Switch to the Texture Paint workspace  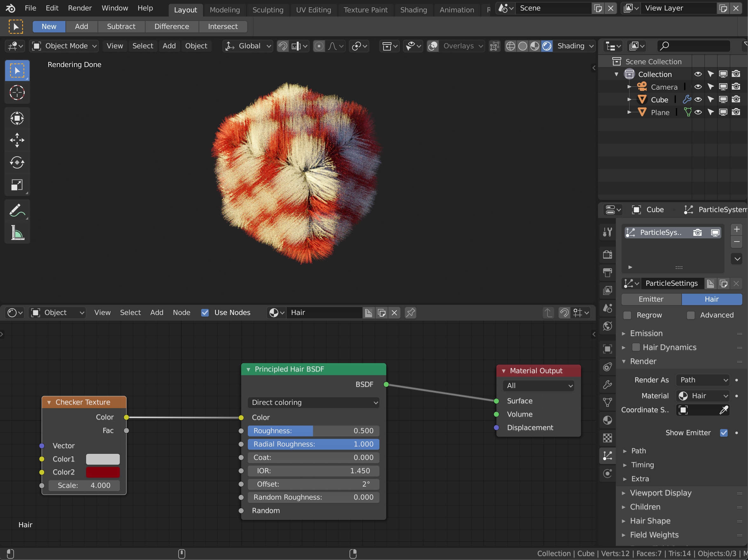[x=365, y=10]
